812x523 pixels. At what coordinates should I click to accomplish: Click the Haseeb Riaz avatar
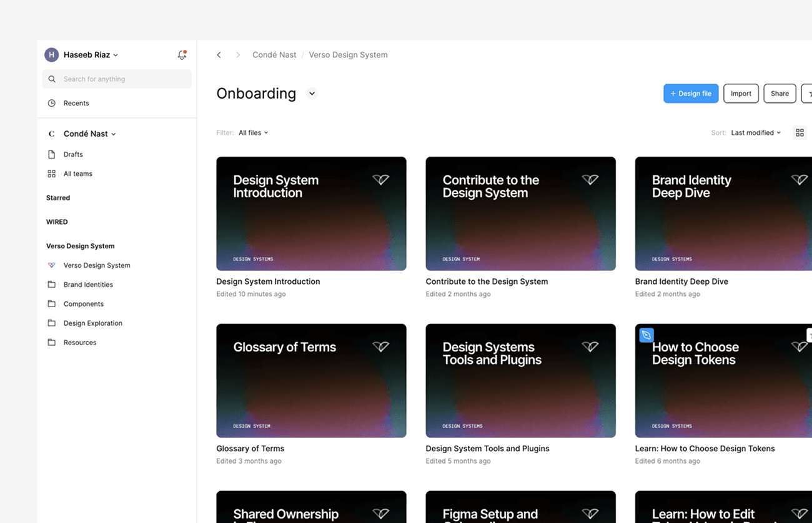(51, 55)
